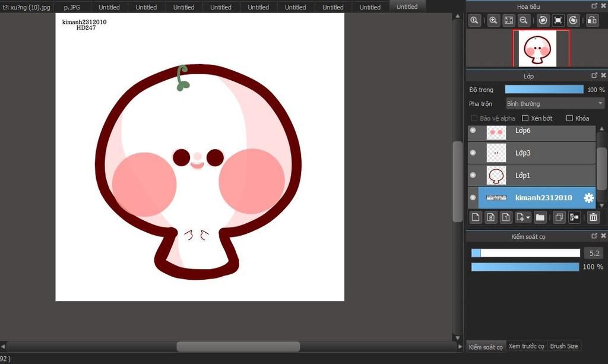
Task: Select layer Lớp3 by its name
Action: (x=522, y=153)
